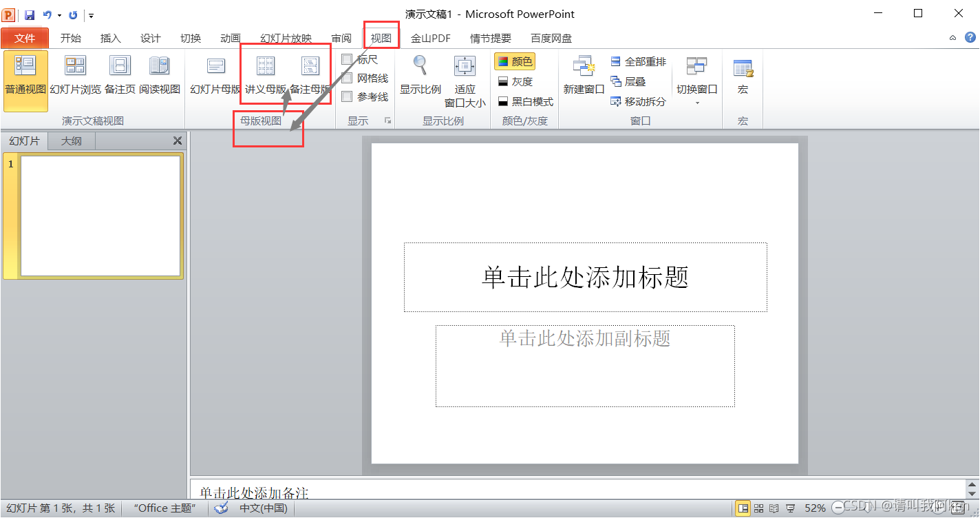Click notes scrollbar down arrow
The width and height of the screenshot is (980, 518).
[972, 494]
